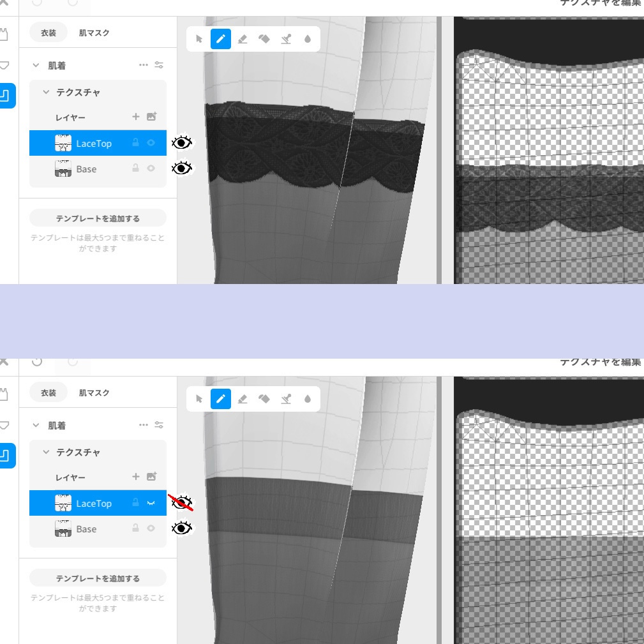Toggle visibility of the Base layer

pyautogui.click(x=181, y=168)
